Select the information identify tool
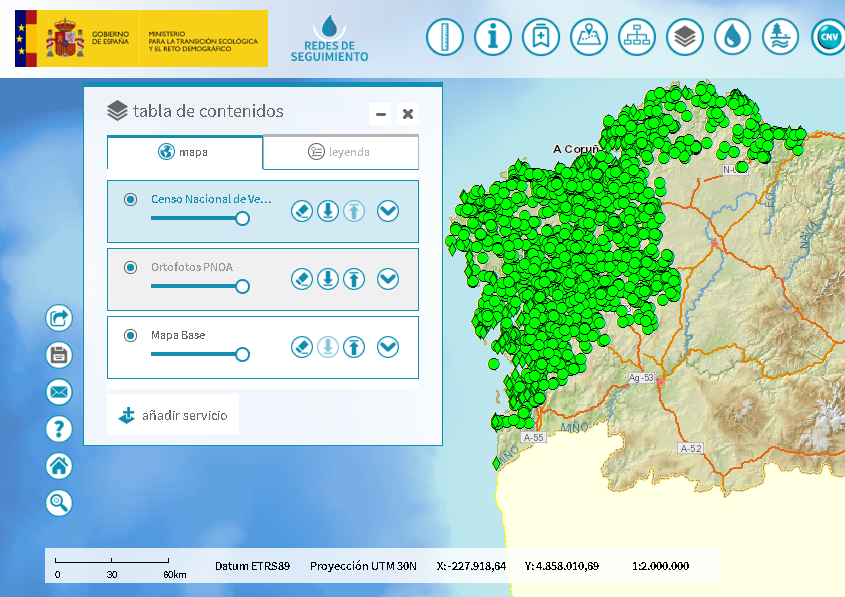This screenshot has height=597, width=845. point(493,37)
